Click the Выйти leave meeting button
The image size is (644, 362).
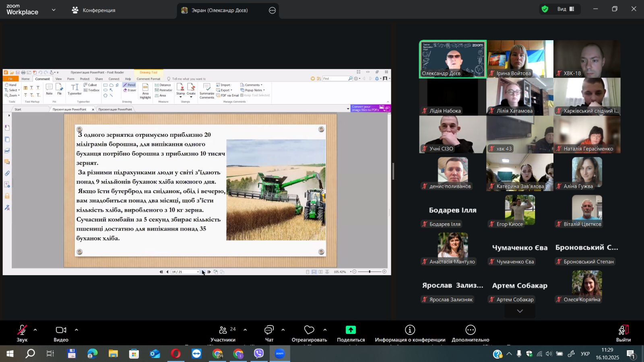[623, 333]
